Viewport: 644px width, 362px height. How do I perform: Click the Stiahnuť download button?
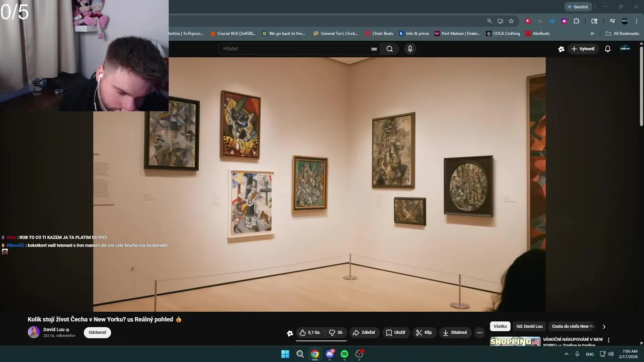click(455, 332)
